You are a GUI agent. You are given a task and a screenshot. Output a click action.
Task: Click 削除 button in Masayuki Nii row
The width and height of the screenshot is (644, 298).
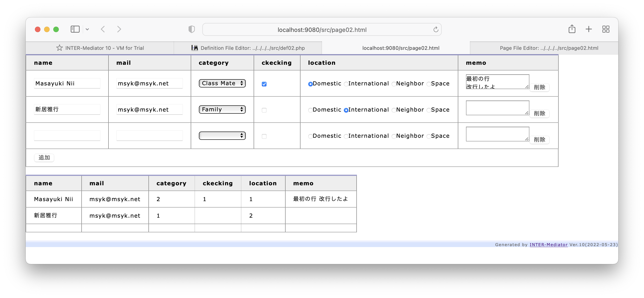(x=539, y=87)
